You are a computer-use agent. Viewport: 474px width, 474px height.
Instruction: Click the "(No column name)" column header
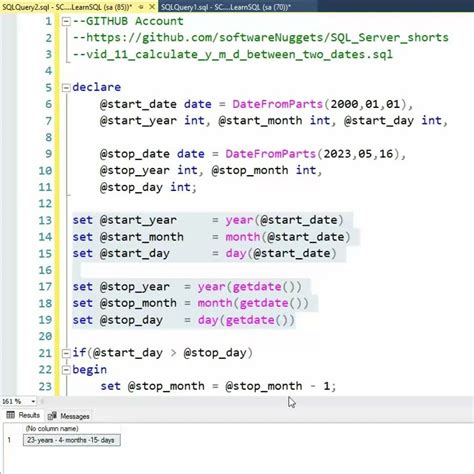coord(52,429)
